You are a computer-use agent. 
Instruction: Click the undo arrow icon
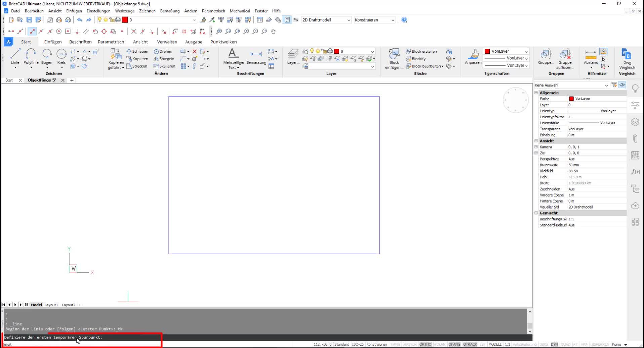tap(80, 20)
